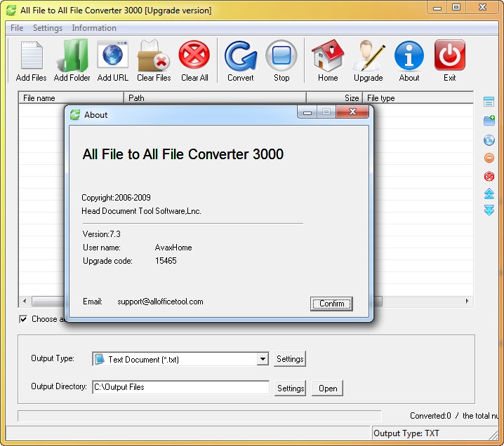Click the Output Directory text field
Screen dimensions: 504x446
point(180,387)
